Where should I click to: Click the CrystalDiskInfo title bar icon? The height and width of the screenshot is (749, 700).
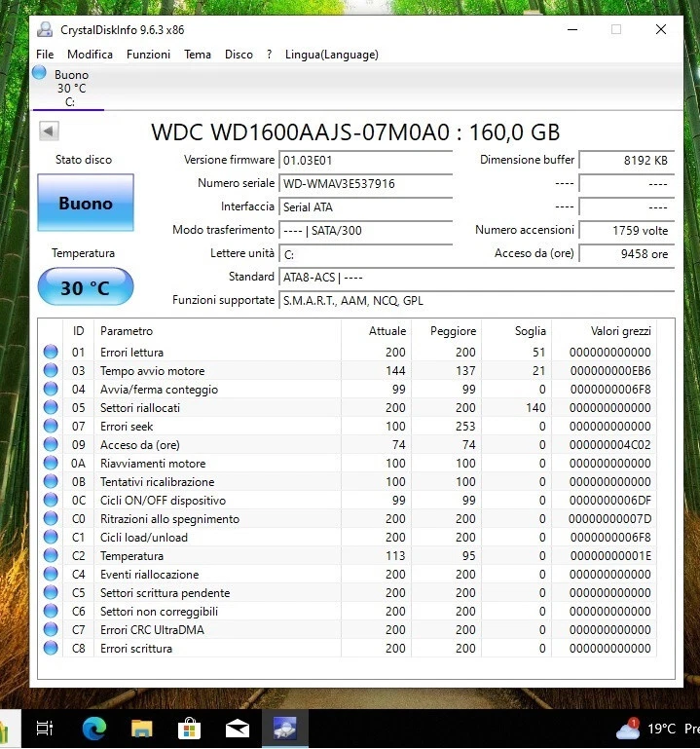click(45, 29)
